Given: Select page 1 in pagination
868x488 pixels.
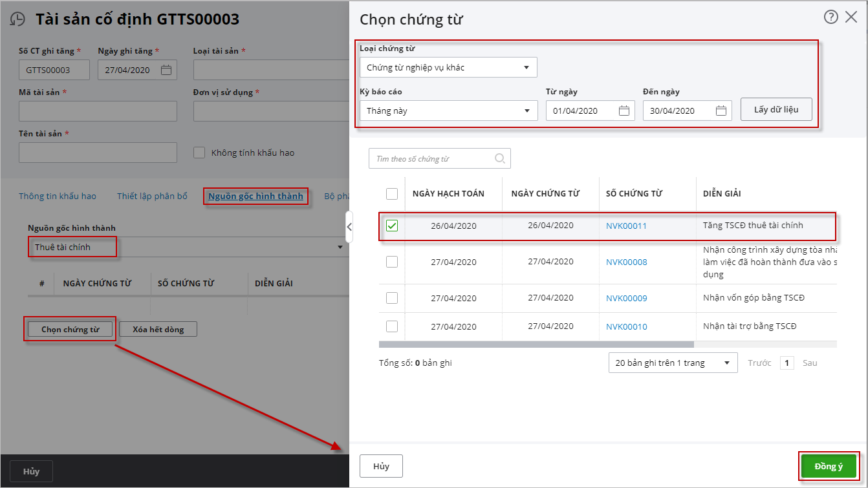Looking at the screenshot, I should click(787, 363).
